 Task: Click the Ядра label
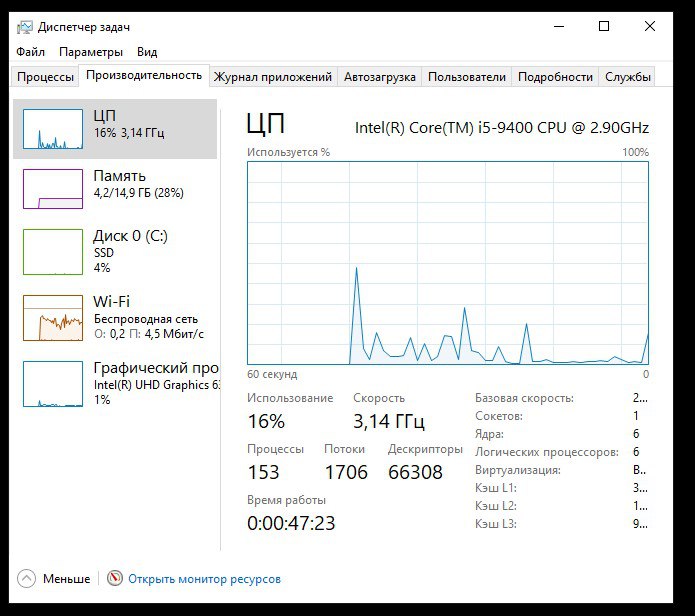[x=489, y=434]
